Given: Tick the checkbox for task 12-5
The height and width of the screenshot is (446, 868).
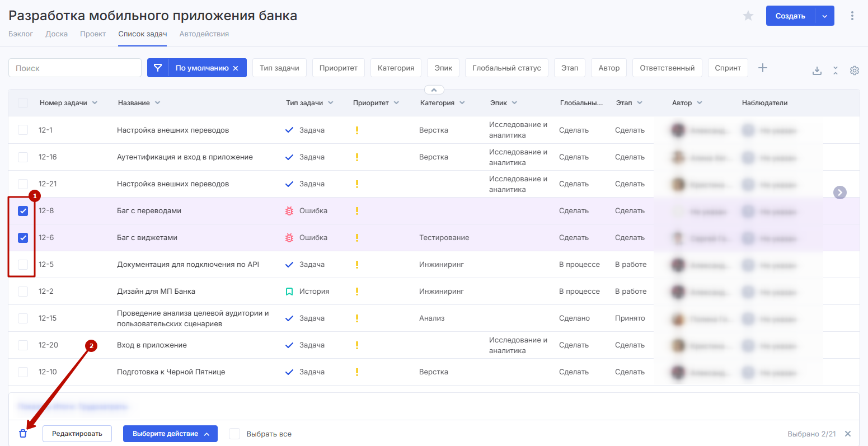Looking at the screenshot, I should (x=23, y=265).
